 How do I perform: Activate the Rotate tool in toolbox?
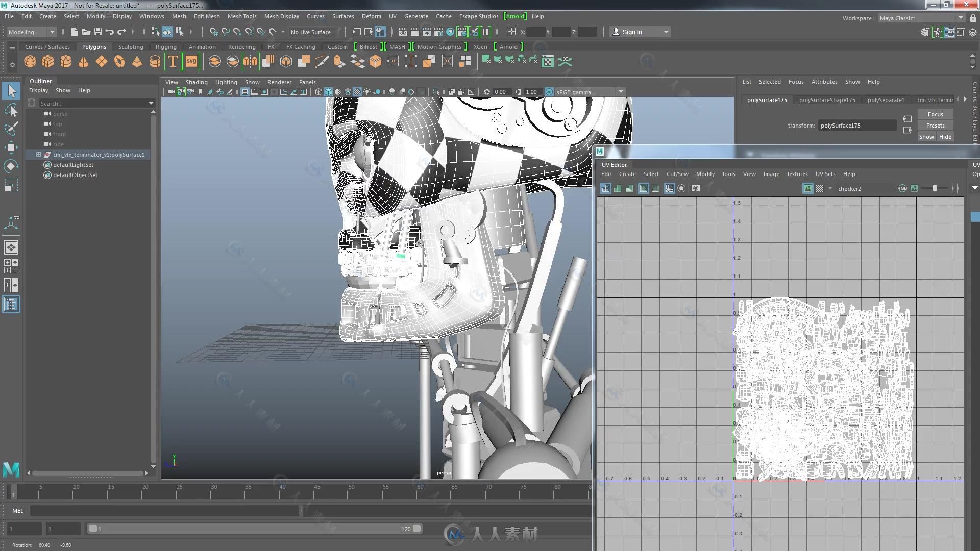coord(11,166)
